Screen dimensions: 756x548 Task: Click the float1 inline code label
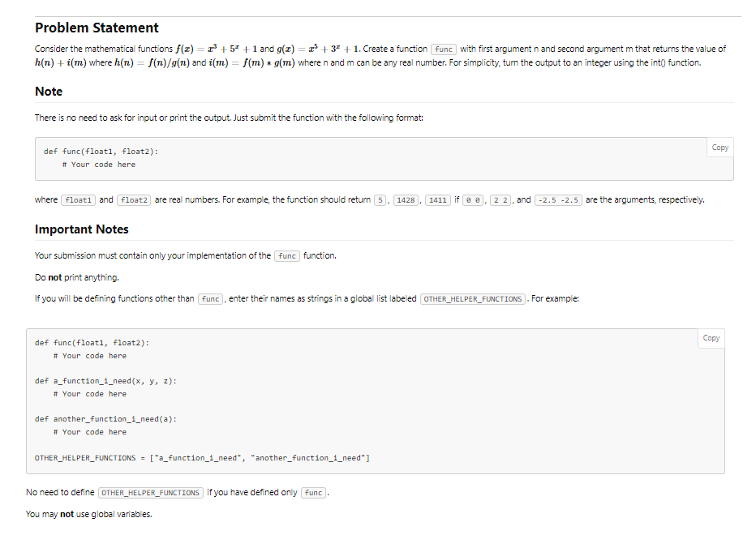pos(78,199)
